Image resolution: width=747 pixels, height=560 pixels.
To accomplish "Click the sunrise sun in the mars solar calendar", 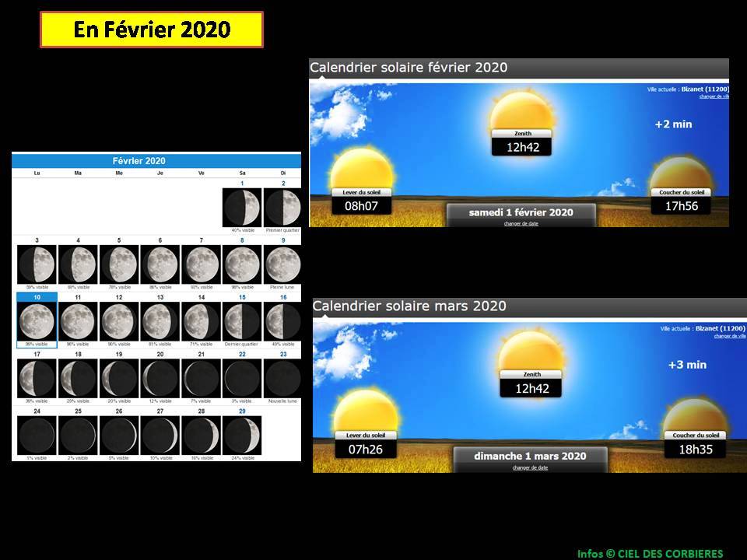I will pos(366,411).
